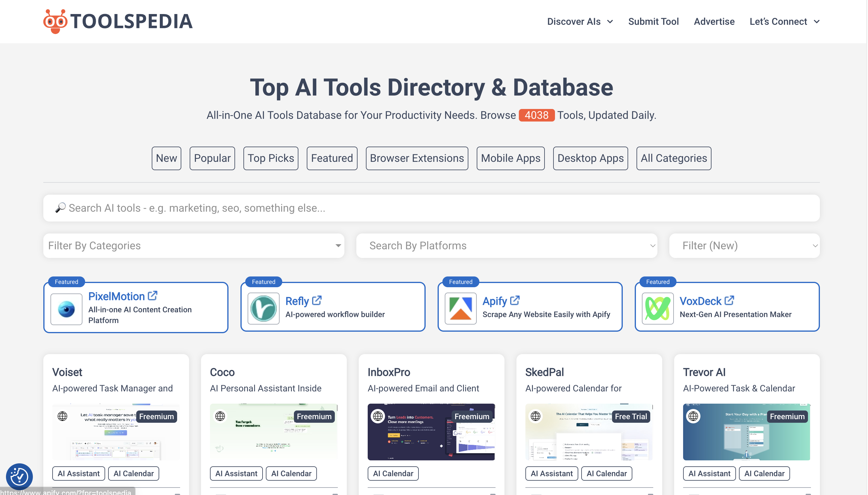The image size is (868, 495).
Task: Click AI Assistant tag on SkedPal card
Action: (551, 473)
